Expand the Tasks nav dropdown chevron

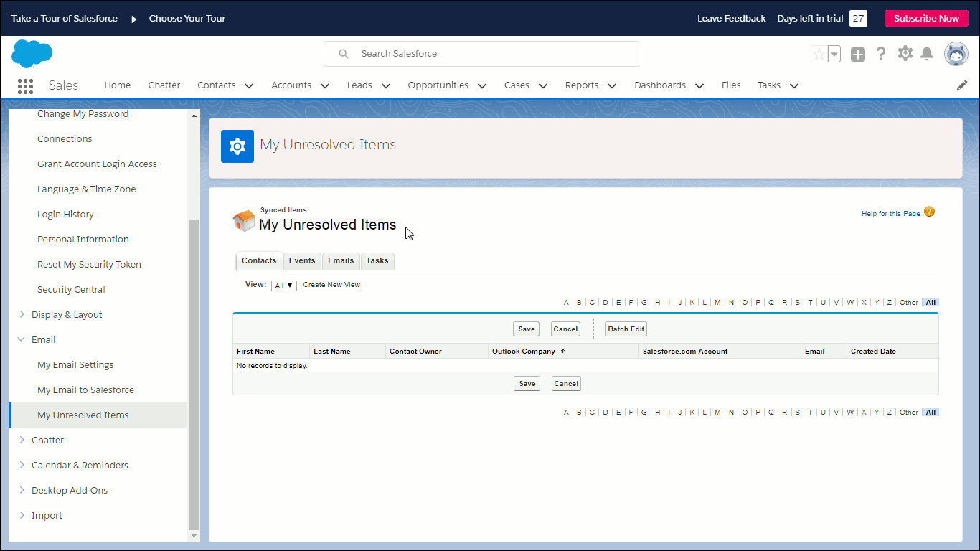[794, 85]
